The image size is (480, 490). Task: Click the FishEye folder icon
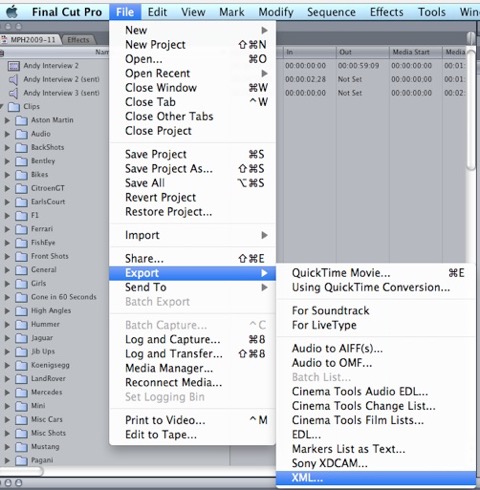[21, 243]
